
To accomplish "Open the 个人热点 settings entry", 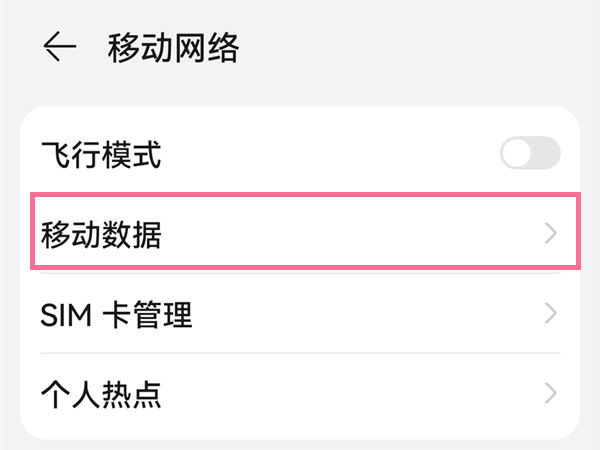I will [300, 394].
